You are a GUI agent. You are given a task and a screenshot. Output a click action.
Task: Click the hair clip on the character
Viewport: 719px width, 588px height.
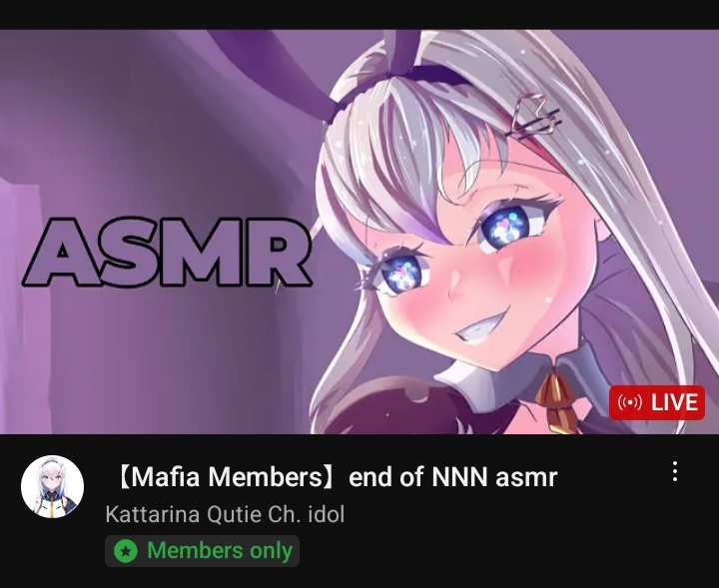pos(534,117)
